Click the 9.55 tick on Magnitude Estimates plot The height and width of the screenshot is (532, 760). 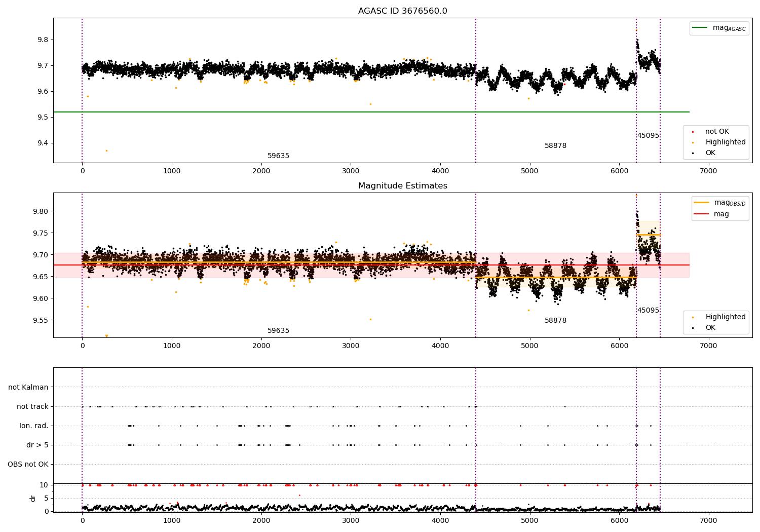click(40, 320)
